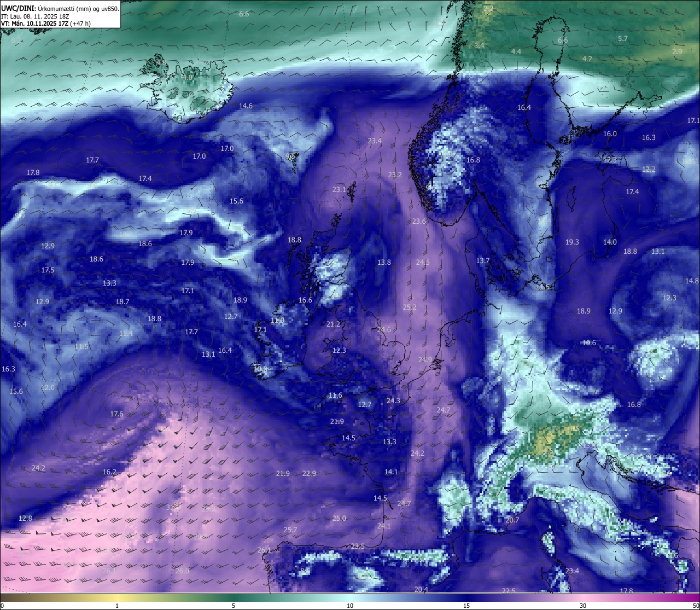
Task: Click the 10.6 value over Poland region
Action: click(589, 342)
